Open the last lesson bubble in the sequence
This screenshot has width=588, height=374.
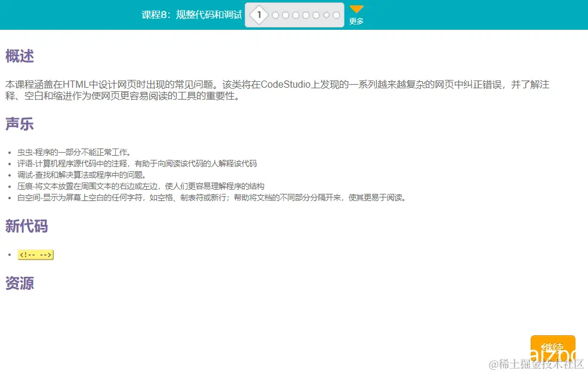336,14
